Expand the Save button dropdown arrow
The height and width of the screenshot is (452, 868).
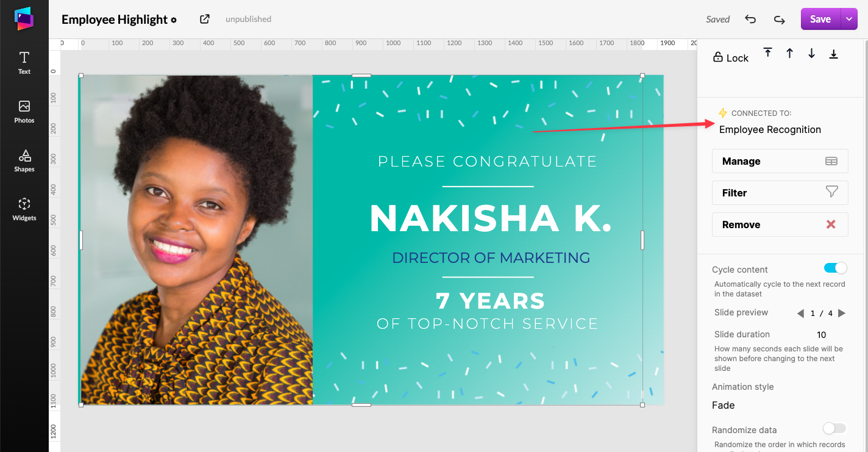click(848, 19)
